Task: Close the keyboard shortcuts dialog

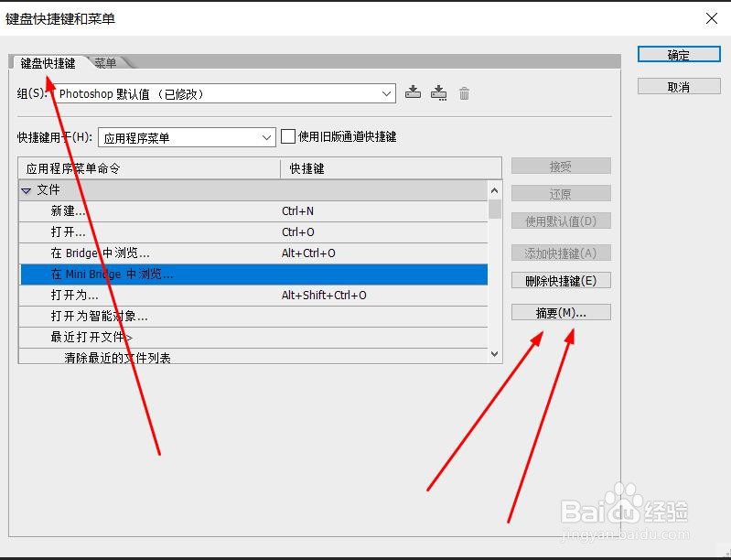Action: coord(712,18)
